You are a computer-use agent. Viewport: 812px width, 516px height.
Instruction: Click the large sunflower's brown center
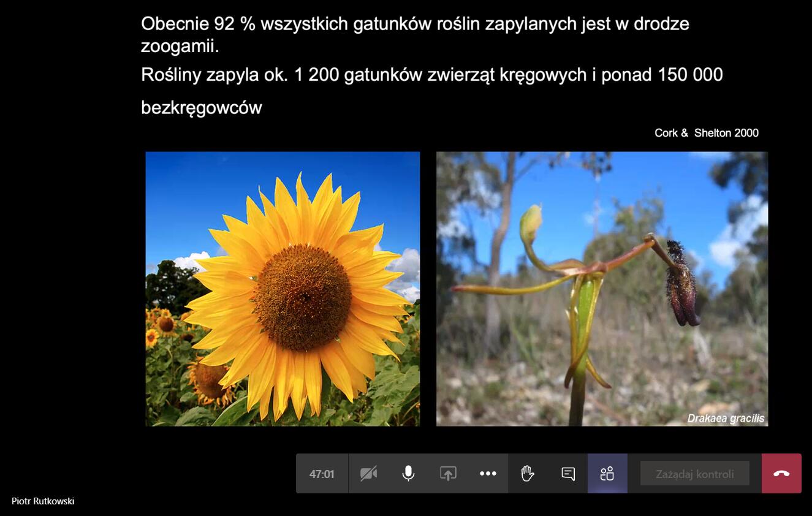[303, 297]
